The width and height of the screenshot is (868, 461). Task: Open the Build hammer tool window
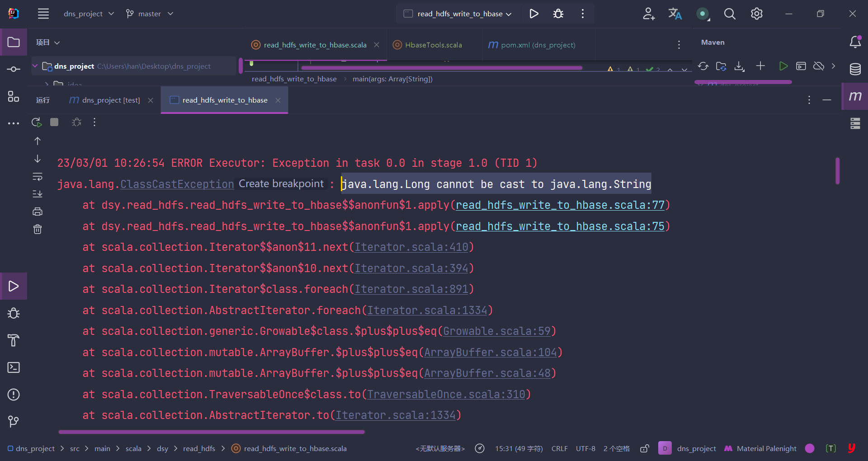(14, 340)
